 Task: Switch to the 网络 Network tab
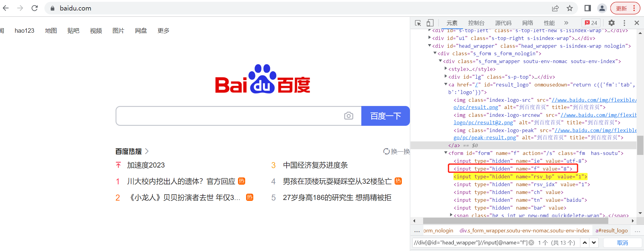pyautogui.click(x=528, y=23)
